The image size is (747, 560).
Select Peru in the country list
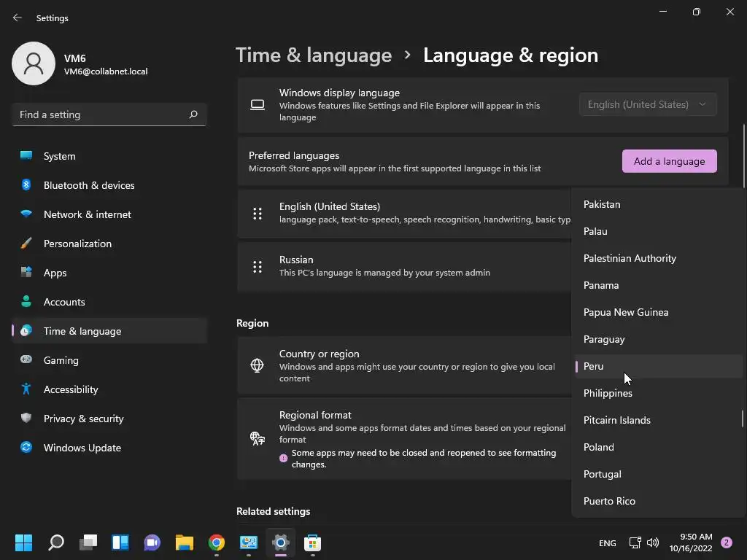pyautogui.click(x=659, y=366)
